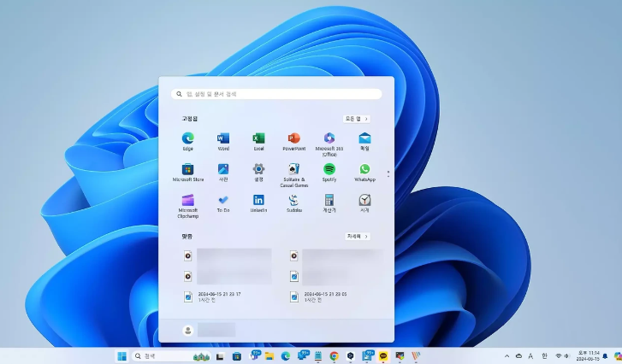
Task: Click Start menu search field
Action: pyautogui.click(x=276, y=94)
